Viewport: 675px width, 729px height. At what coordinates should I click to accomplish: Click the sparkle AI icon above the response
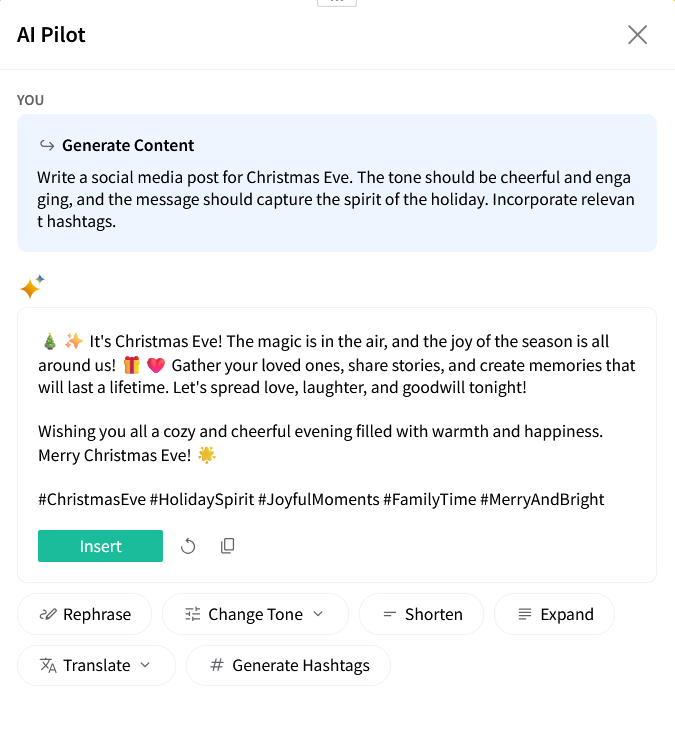coord(32,287)
